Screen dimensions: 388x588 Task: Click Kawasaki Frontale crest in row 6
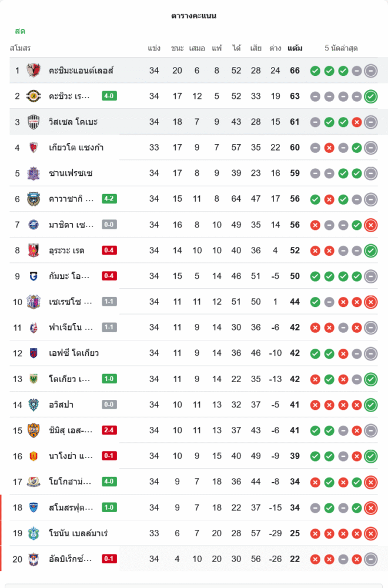[x=34, y=199]
